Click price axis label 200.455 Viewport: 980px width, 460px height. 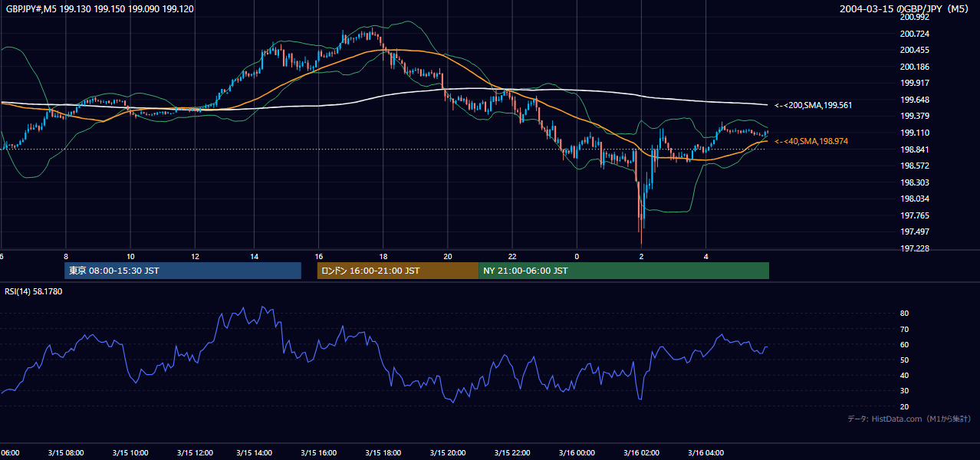[914, 50]
